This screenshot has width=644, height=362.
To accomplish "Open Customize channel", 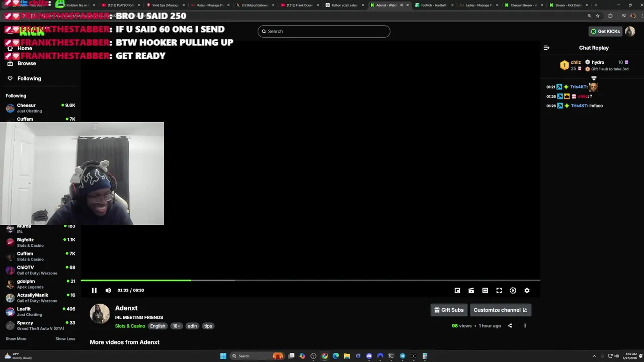I will 500,310.
